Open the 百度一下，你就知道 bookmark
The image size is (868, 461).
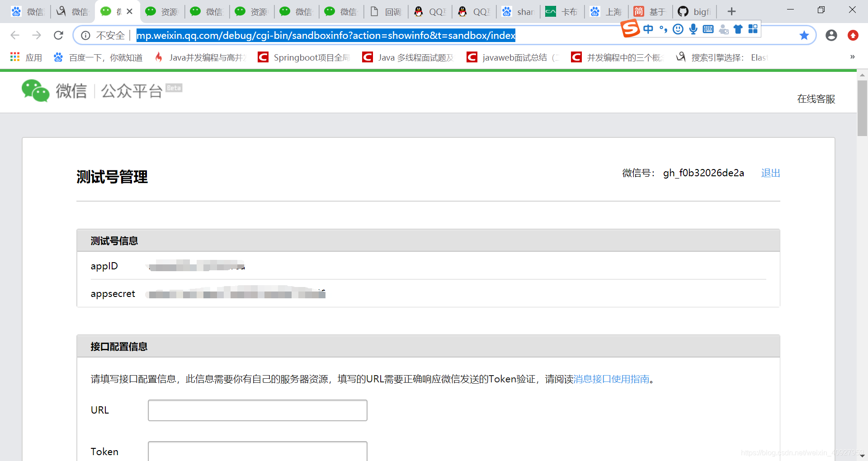coord(98,57)
